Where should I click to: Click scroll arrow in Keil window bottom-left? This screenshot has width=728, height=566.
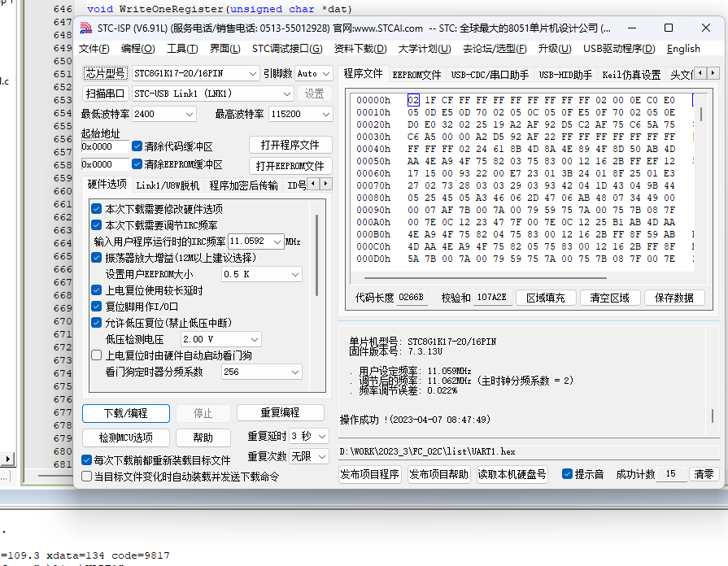(x=7, y=459)
